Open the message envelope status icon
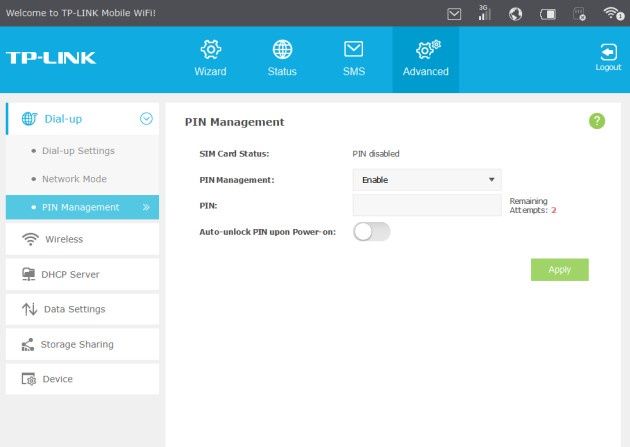Screen dimensions: 630x447 click(454, 14)
